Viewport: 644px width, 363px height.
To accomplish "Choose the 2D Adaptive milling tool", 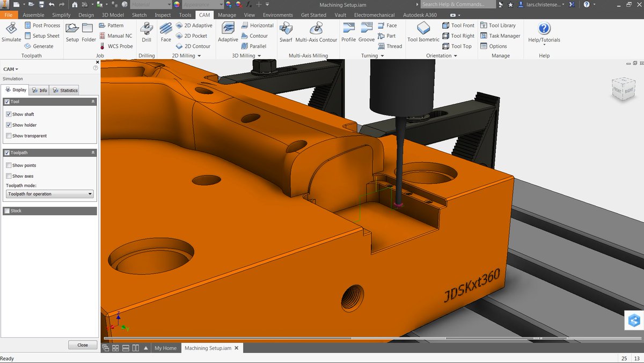I will point(193,25).
